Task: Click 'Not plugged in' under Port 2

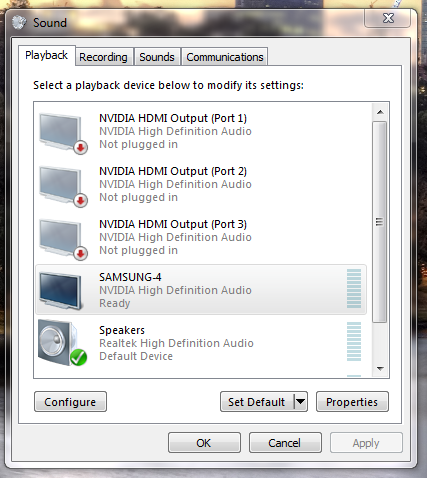Action: 139,197
